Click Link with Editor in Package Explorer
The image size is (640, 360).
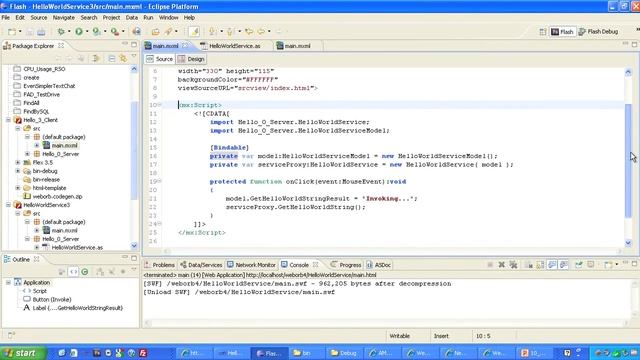pos(123,58)
